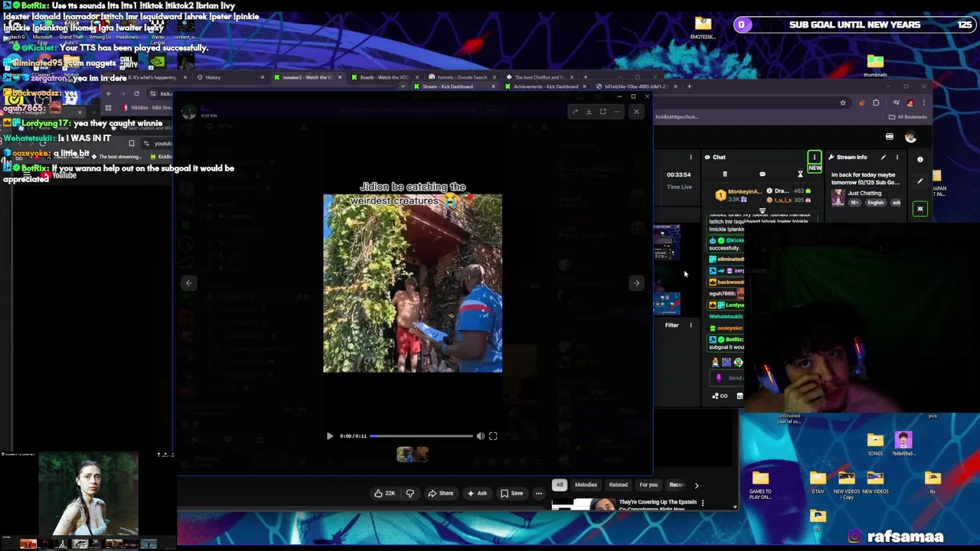Open the Time Live widget options menu

pyautogui.click(x=691, y=158)
